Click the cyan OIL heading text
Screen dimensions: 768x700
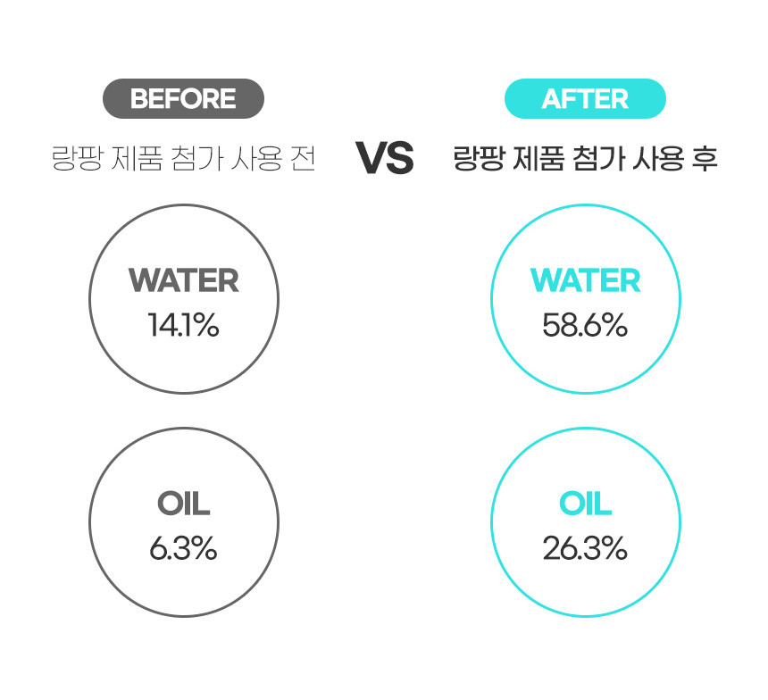coord(585,504)
